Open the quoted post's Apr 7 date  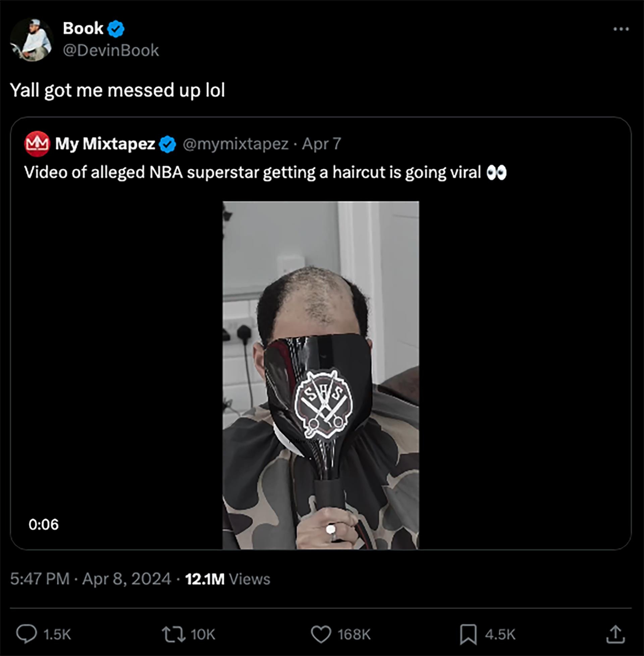tap(321, 144)
